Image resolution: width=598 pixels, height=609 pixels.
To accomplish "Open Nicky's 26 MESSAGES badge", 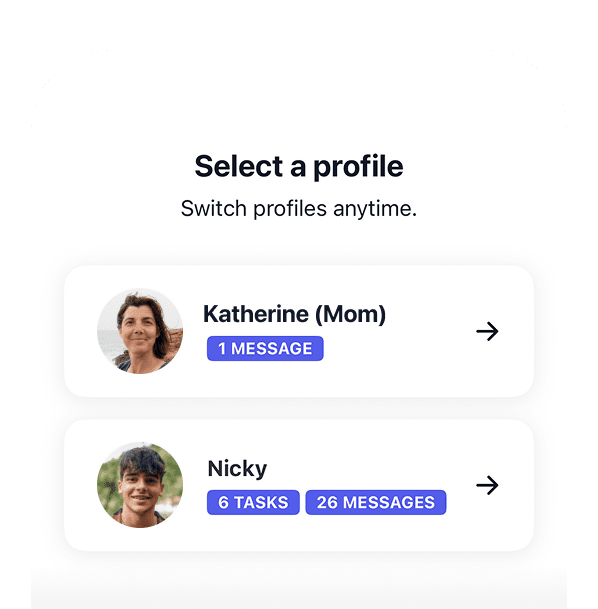I will [376, 502].
